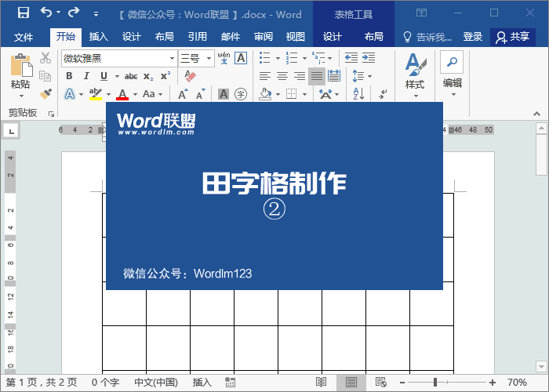Decrease font size with shrink icon
The image size is (549, 392).
200,94
